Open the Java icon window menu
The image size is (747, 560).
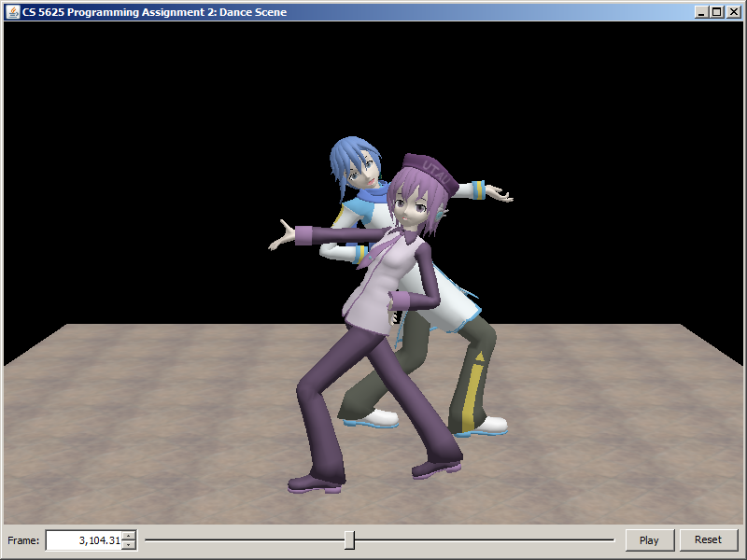pyautogui.click(x=12, y=12)
